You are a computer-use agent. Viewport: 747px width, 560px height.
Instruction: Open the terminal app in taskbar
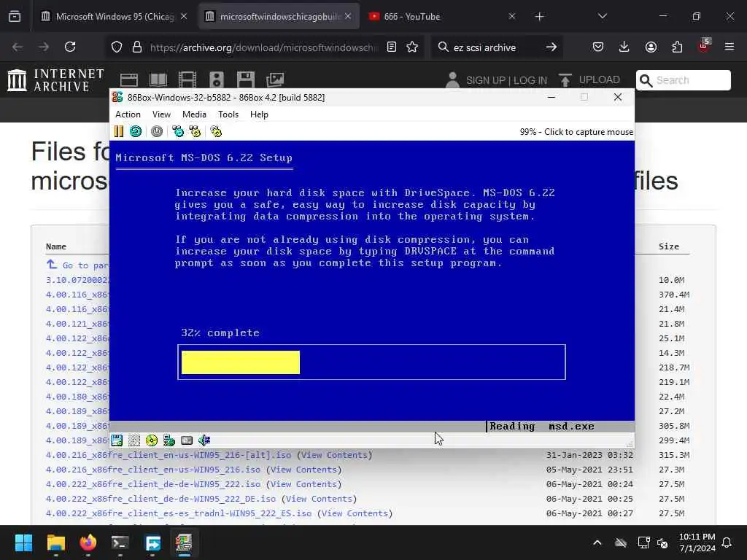(x=120, y=542)
